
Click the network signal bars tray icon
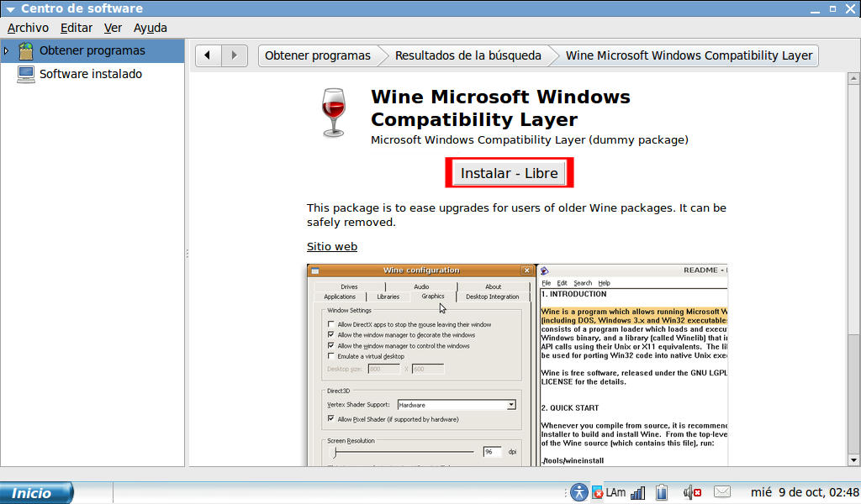click(x=637, y=492)
